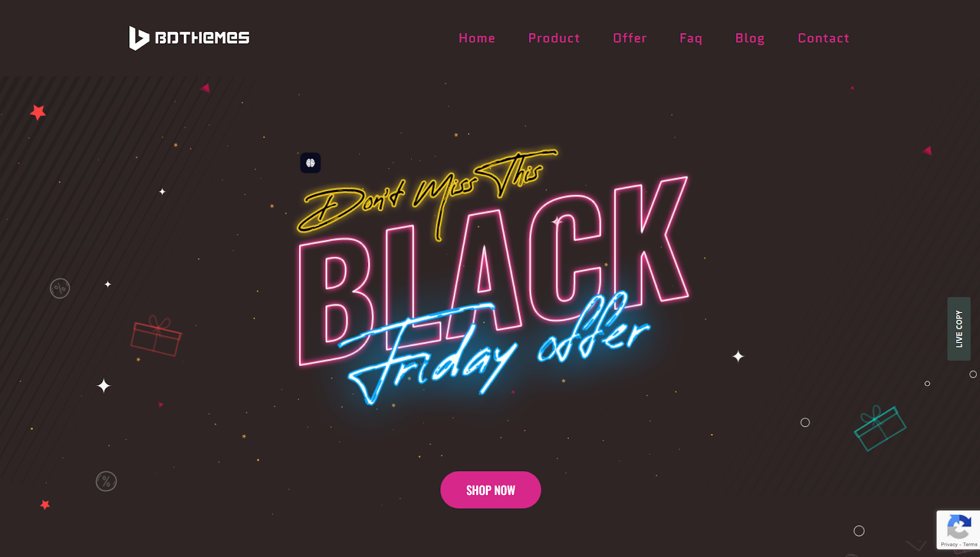Open the Faq page
Screen dimensions: 980x557
tap(691, 39)
